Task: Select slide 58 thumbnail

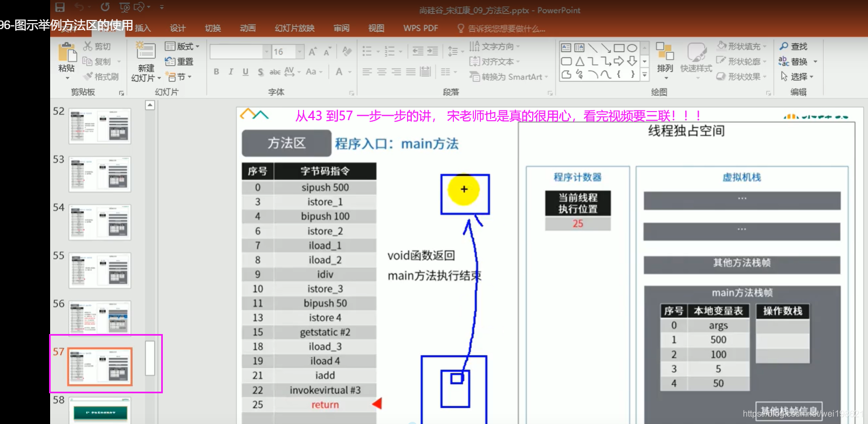Action: [100, 412]
